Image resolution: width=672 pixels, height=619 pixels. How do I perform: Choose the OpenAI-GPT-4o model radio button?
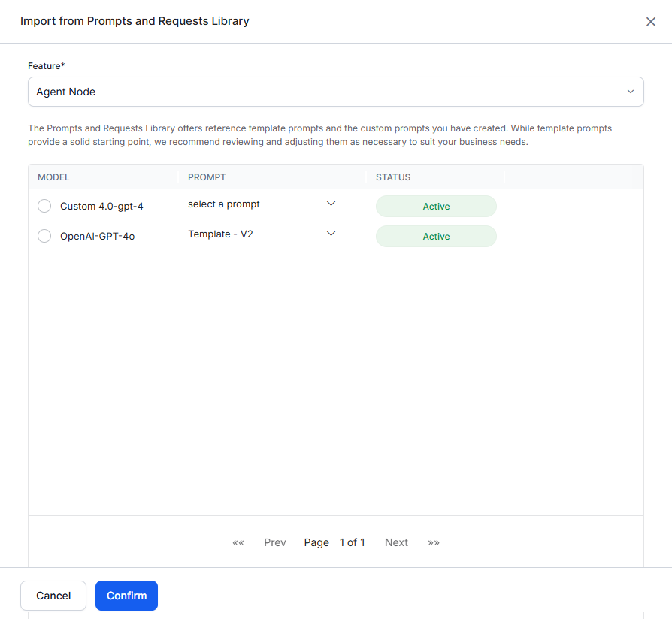(x=44, y=236)
